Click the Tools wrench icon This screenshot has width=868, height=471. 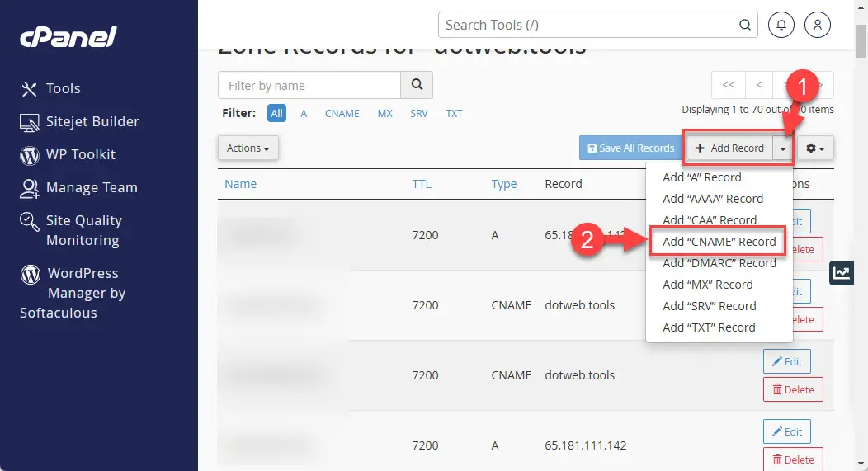tap(29, 89)
